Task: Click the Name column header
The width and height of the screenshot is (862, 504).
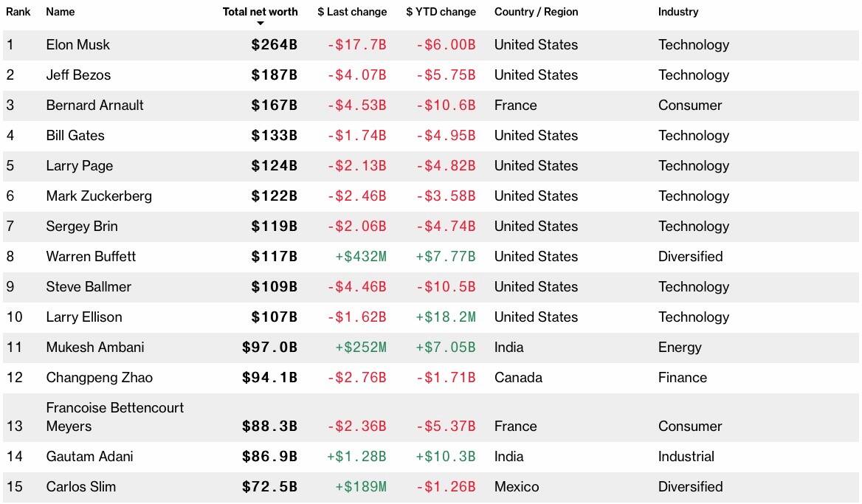Action: pos(60,12)
